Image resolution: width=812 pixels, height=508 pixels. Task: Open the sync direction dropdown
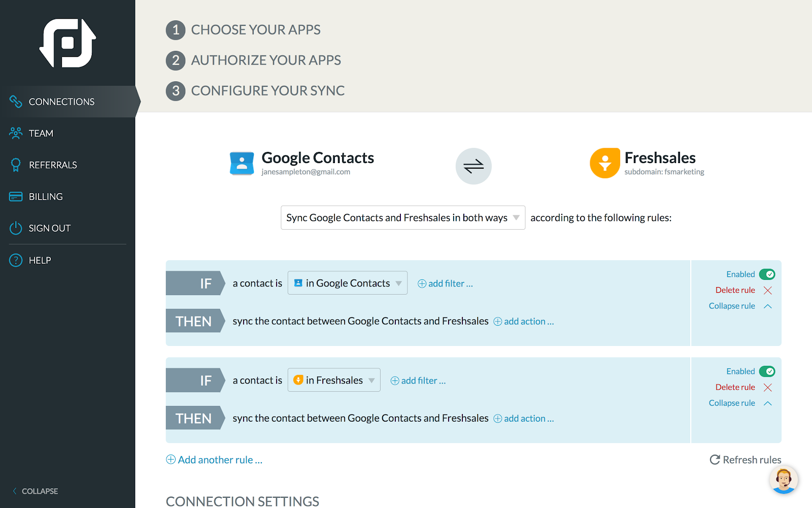[x=403, y=217]
